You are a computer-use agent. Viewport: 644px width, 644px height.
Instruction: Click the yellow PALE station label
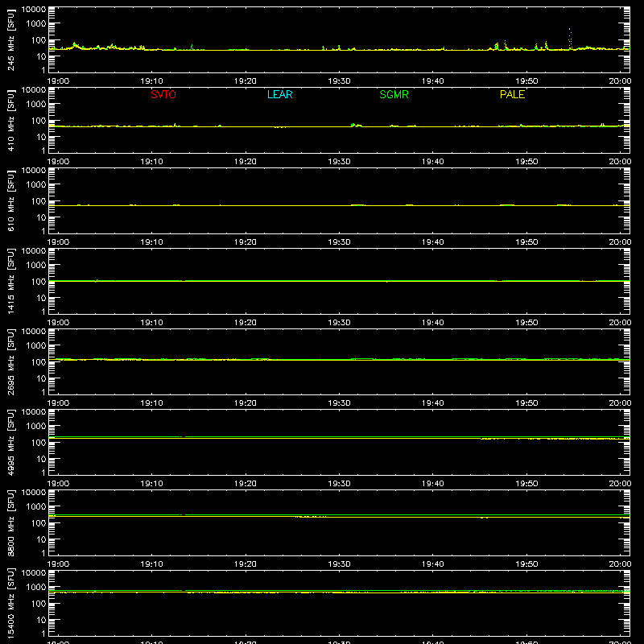click(512, 94)
